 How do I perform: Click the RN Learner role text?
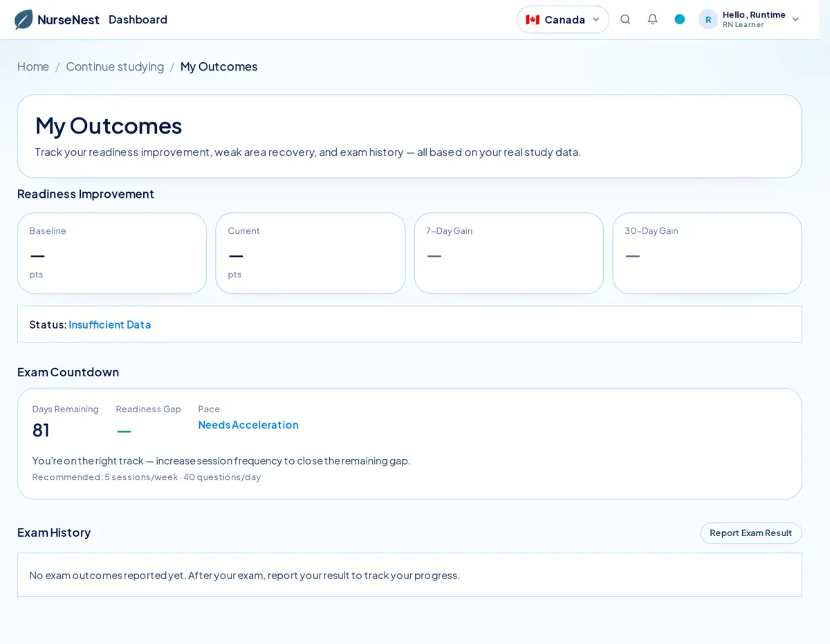pos(744,25)
